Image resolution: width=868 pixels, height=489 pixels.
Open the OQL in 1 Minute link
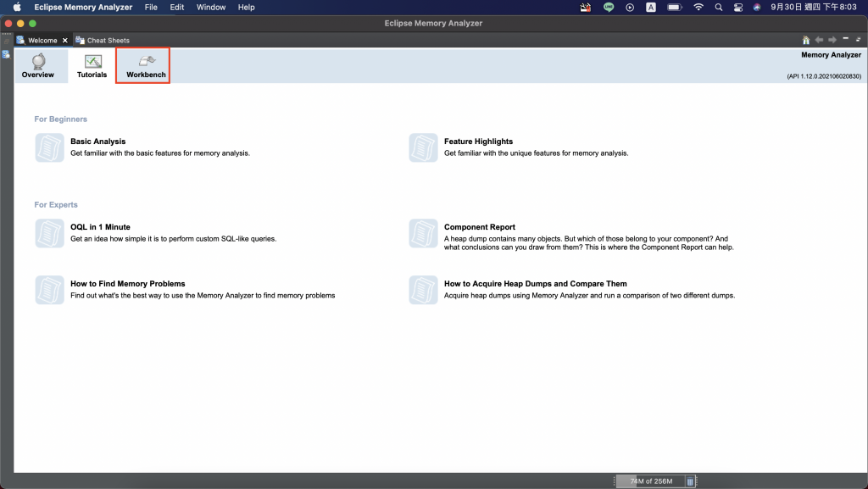(x=100, y=227)
